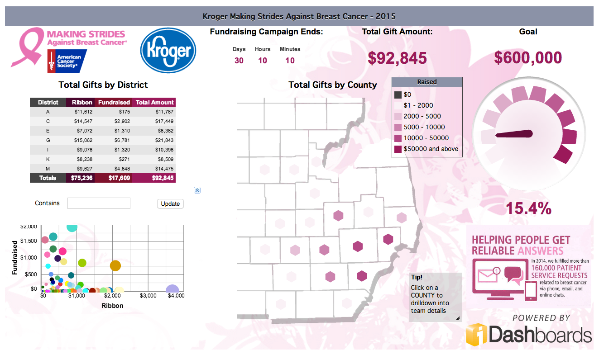The height and width of the screenshot is (364, 599).
Task: Click the $0 legend color swatch
Action: point(398,95)
